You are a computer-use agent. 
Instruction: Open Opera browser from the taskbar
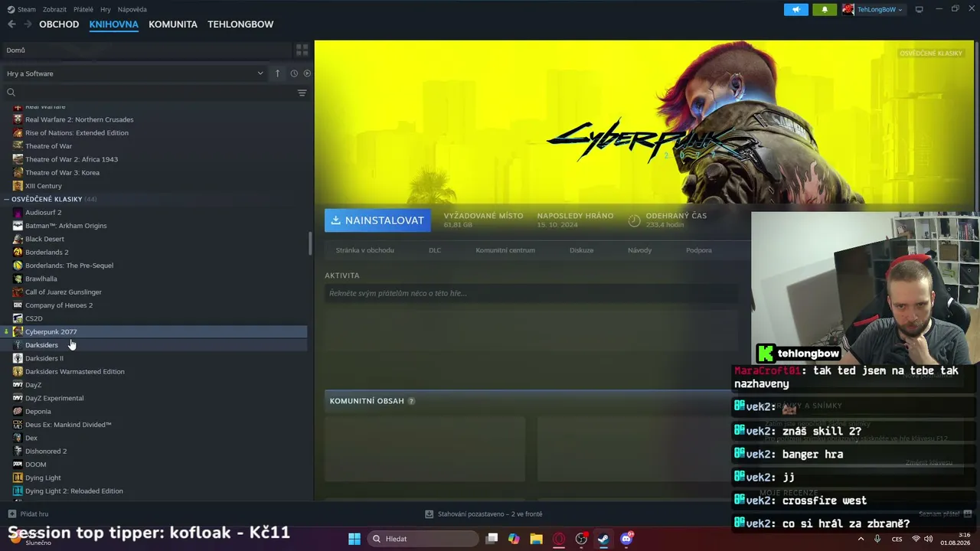pos(559,539)
